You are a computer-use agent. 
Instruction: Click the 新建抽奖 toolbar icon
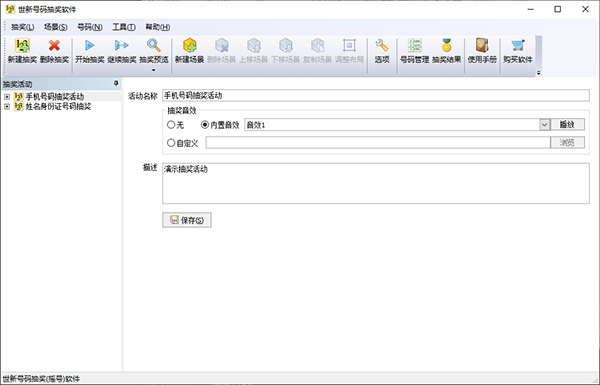22,46
